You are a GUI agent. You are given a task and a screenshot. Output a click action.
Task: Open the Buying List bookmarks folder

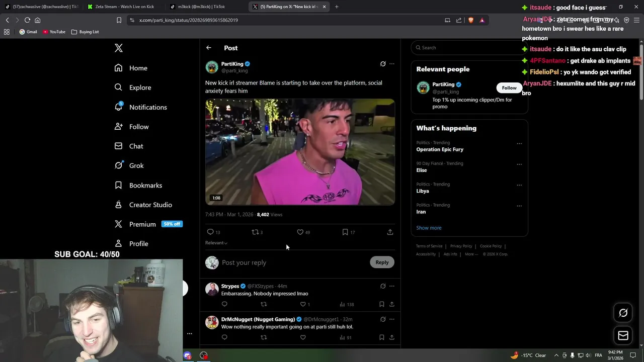coord(85,32)
